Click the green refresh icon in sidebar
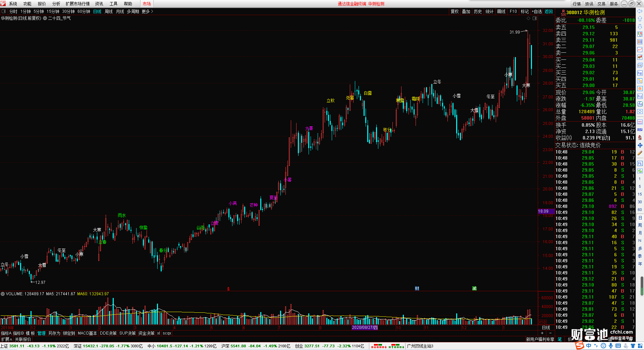 click(x=640, y=171)
